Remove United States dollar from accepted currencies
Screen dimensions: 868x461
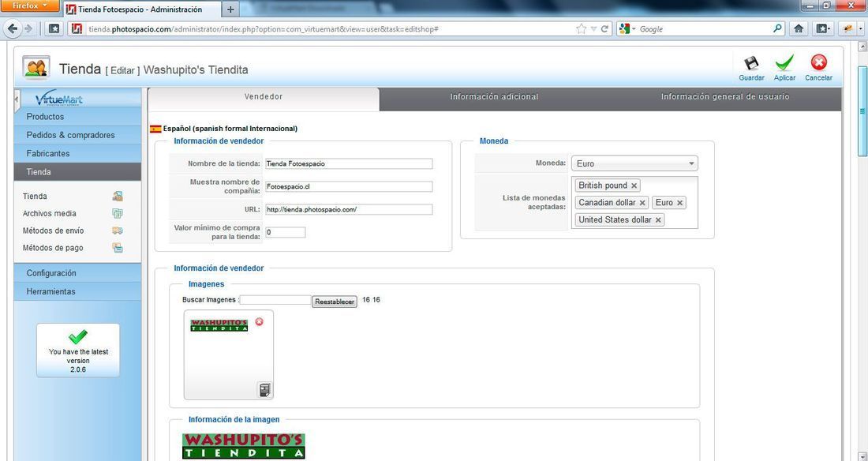pyautogui.click(x=658, y=220)
